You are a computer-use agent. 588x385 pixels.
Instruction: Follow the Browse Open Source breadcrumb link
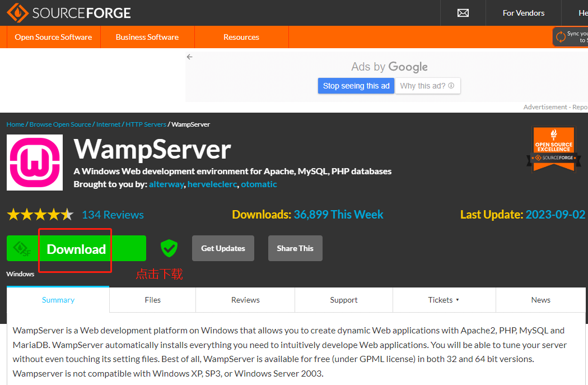(x=60, y=124)
